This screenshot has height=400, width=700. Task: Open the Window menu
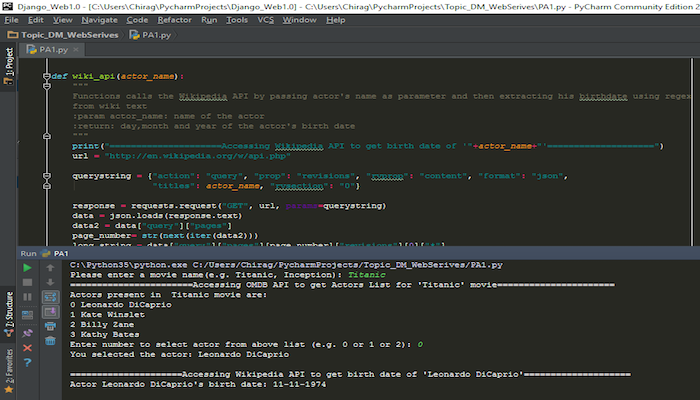[x=299, y=20]
